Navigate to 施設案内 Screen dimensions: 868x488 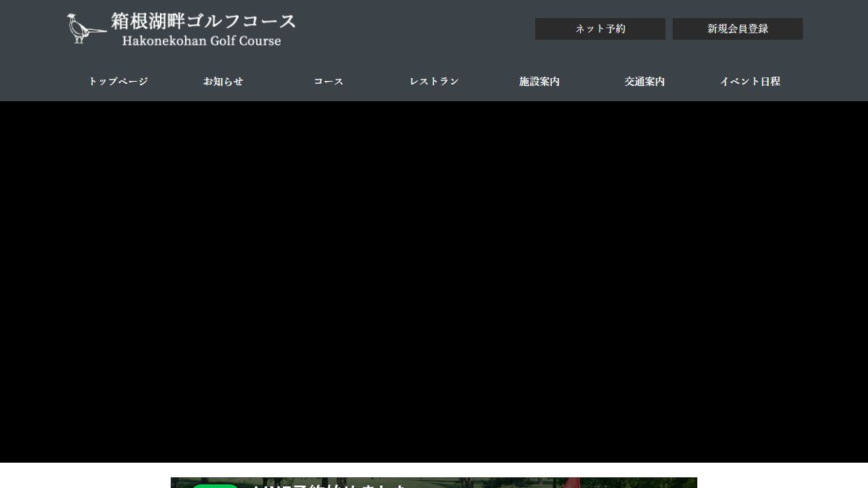540,82
